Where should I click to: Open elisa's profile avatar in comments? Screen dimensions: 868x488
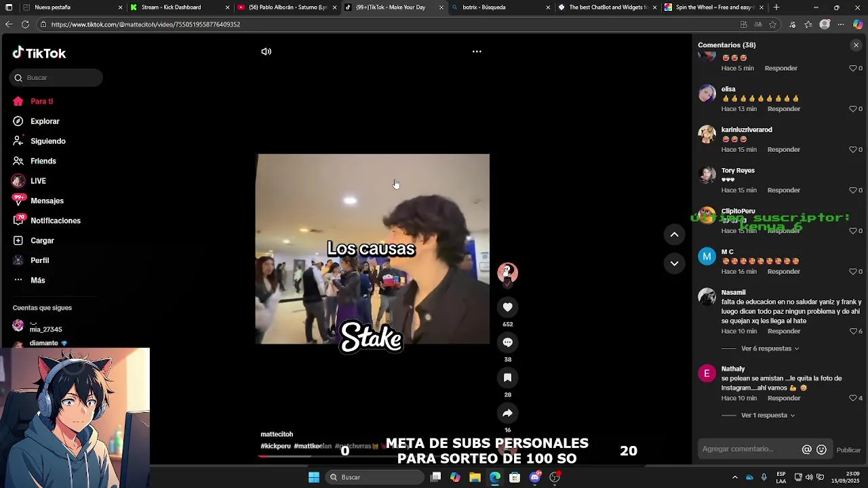click(707, 93)
